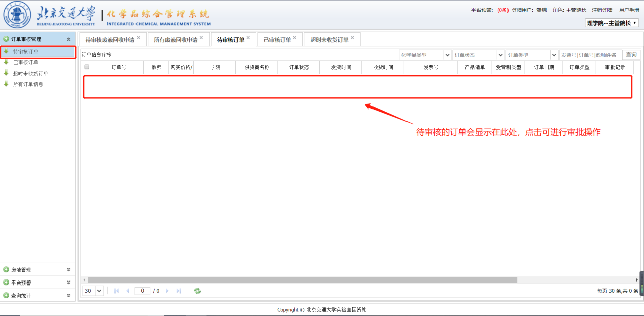Click the next page arrow icon
The image size is (644, 316).
coord(167,291)
